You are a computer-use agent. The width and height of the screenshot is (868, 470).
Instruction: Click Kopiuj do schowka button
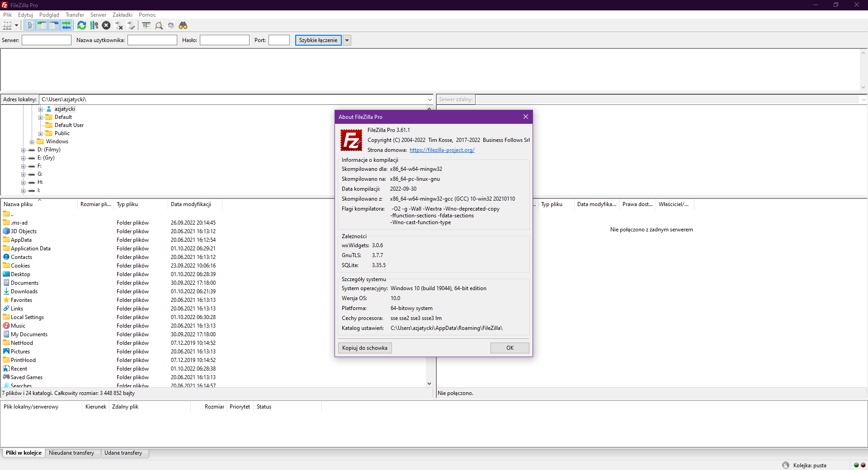[x=365, y=348]
